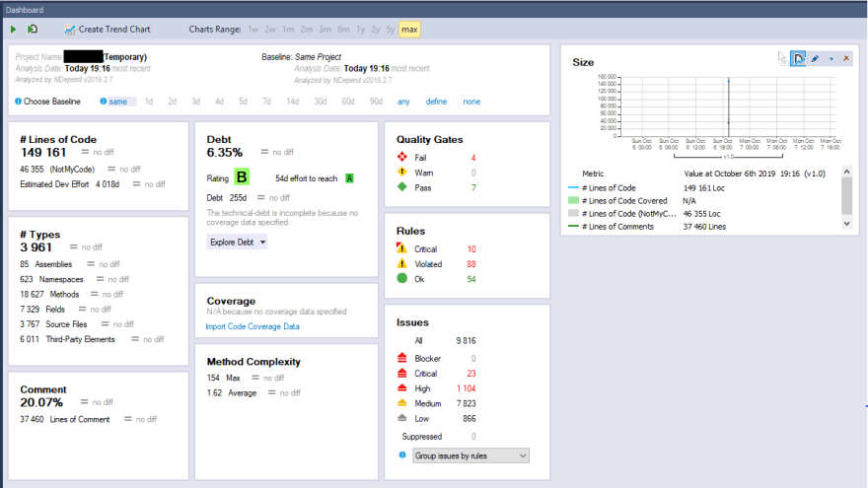Image resolution: width=868 pixels, height=488 pixels.
Task: Click the Create Trend Chart button
Action: click(x=108, y=30)
